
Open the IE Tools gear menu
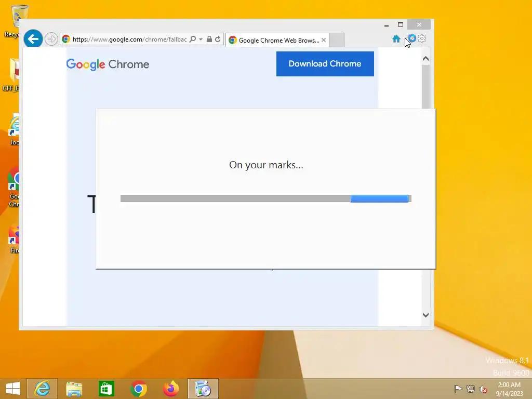(x=422, y=38)
